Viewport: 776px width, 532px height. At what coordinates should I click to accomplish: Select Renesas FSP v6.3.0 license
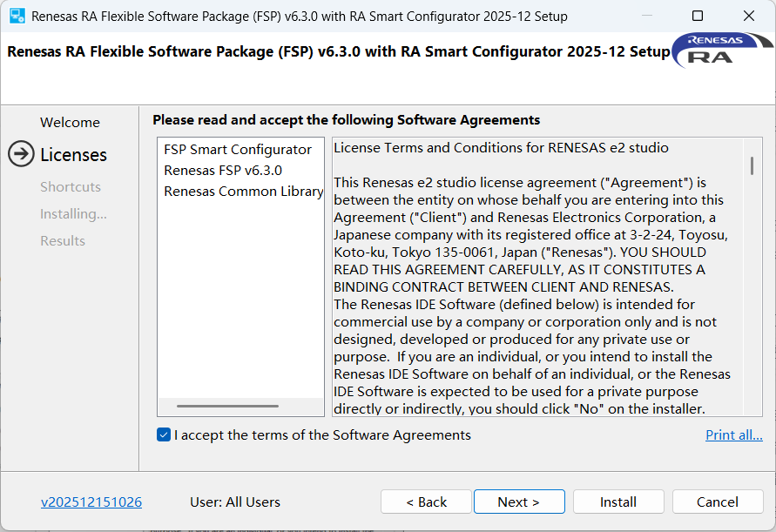[223, 171]
